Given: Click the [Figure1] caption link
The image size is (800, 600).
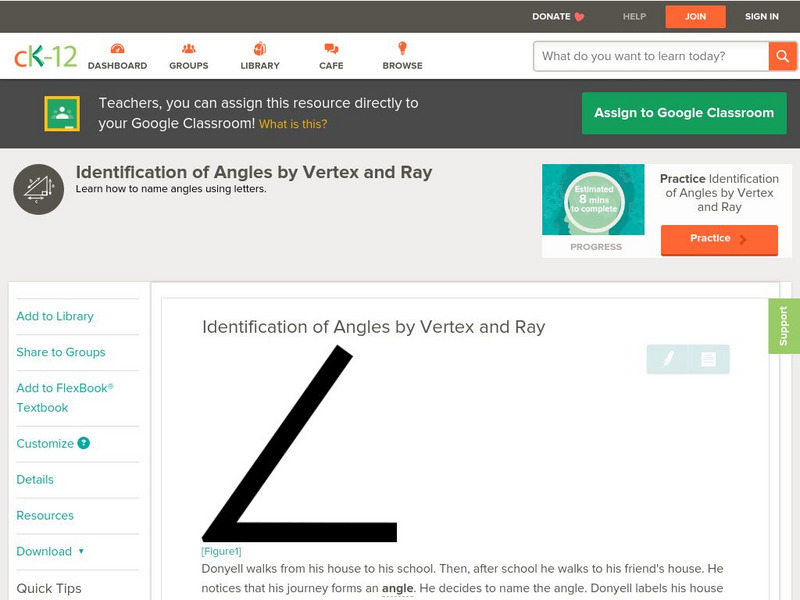Looking at the screenshot, I should [221, 552].
